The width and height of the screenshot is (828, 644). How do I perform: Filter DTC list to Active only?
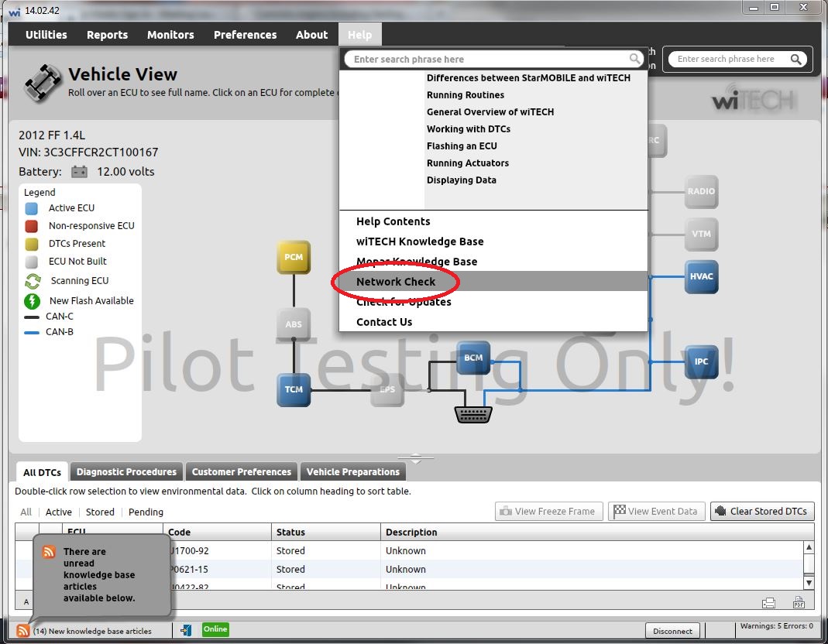click(x=58, y=512)
